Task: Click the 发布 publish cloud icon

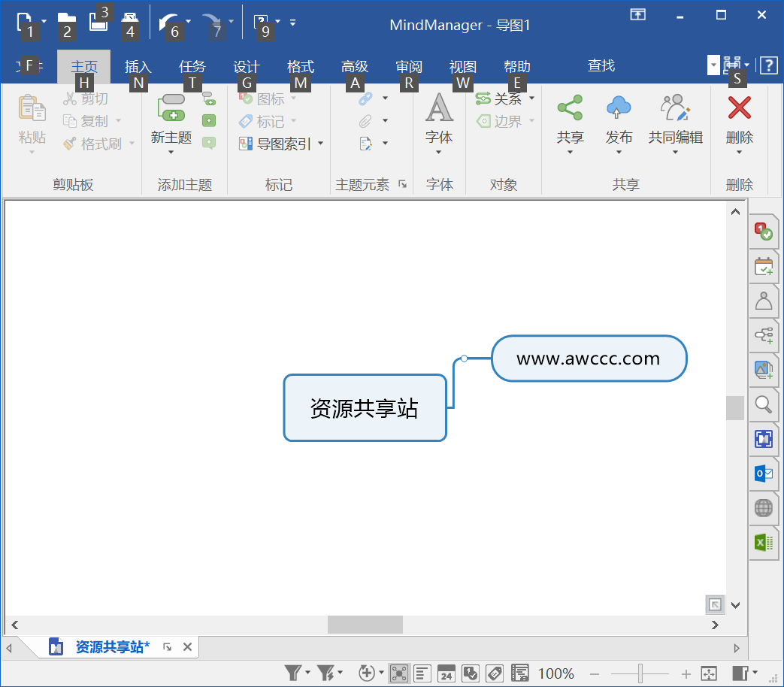Action: [x=619, y=107]
